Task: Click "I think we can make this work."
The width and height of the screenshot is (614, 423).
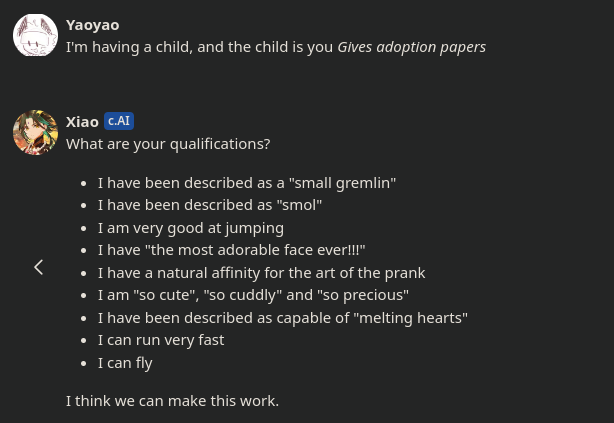Action: (172, 400)
